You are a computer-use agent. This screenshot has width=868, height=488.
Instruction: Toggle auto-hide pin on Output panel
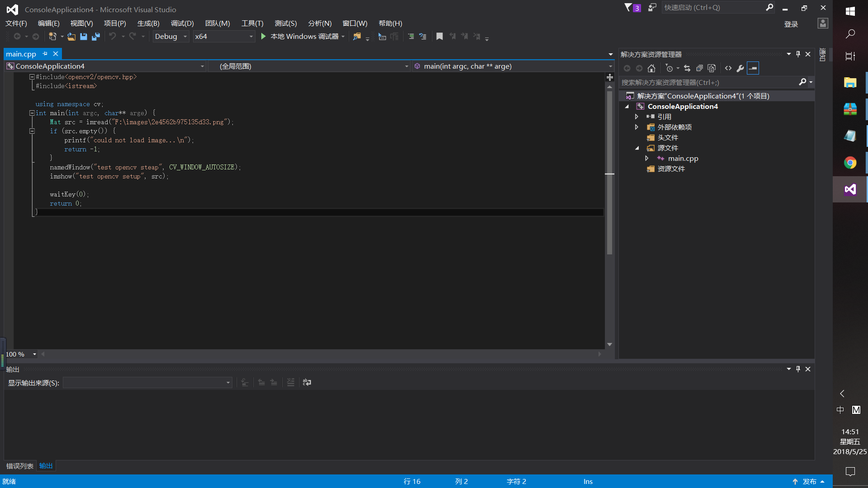[798, 369]
